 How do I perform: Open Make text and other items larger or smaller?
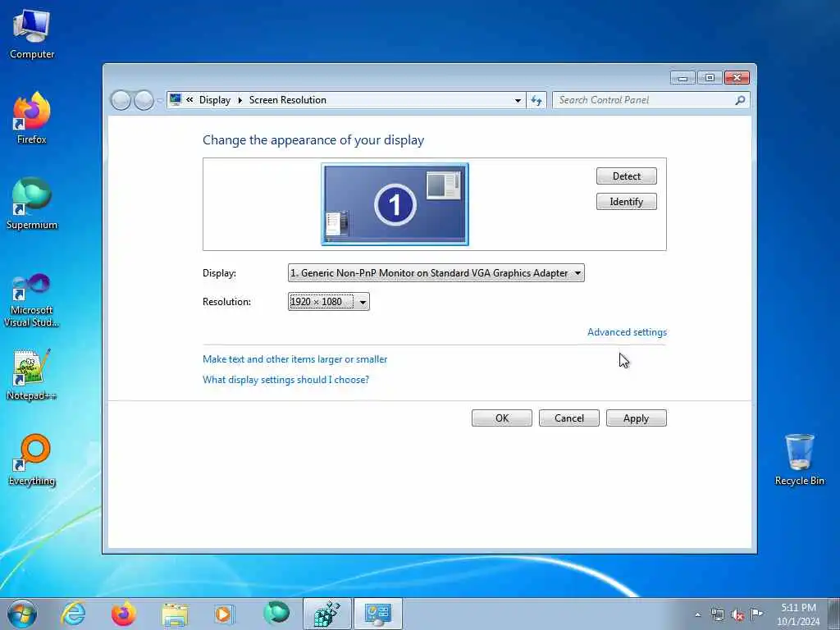(x=294, y=359)
